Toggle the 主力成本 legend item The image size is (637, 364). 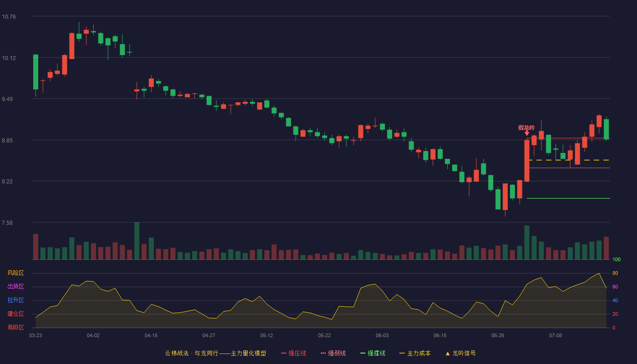pos(415,353)
